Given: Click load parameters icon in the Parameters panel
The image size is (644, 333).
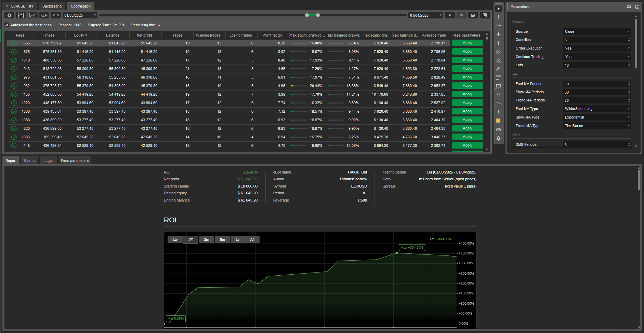Looking at the screenshot, I should point(629,6).
